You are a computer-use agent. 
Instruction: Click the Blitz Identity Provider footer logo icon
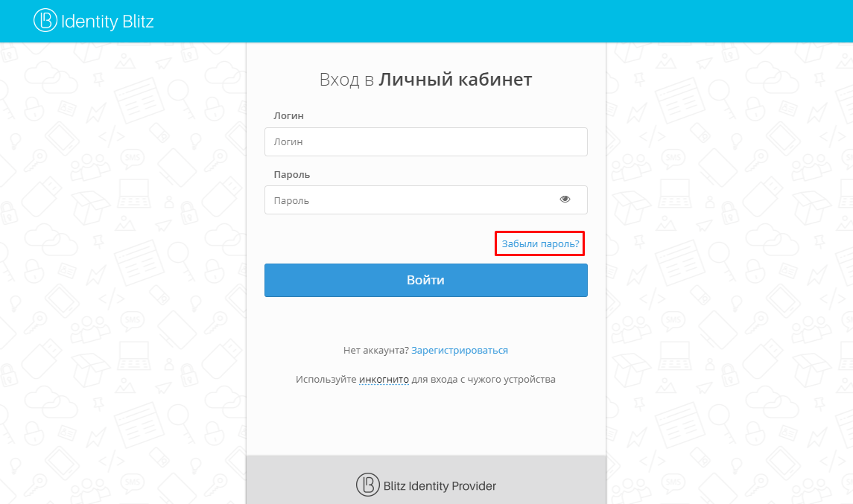pos(367,485)
